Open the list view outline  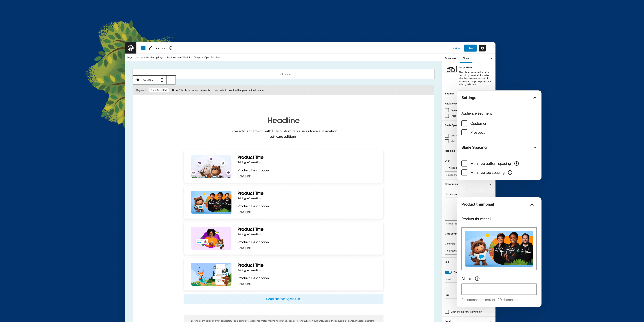point(178,48)
